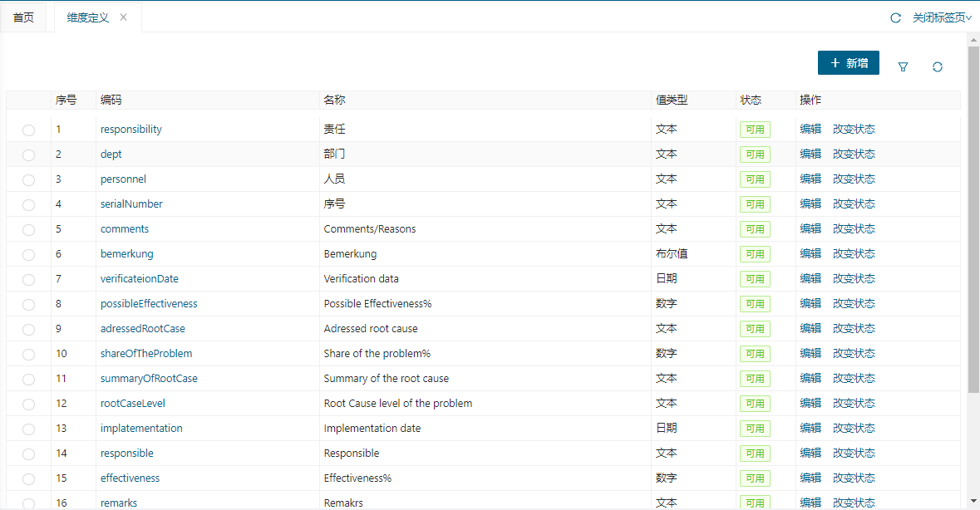This screenshot has width=980, height=510.
Task: Select radio button for rootCaseLevel row
Action: [x=29, y=405]
